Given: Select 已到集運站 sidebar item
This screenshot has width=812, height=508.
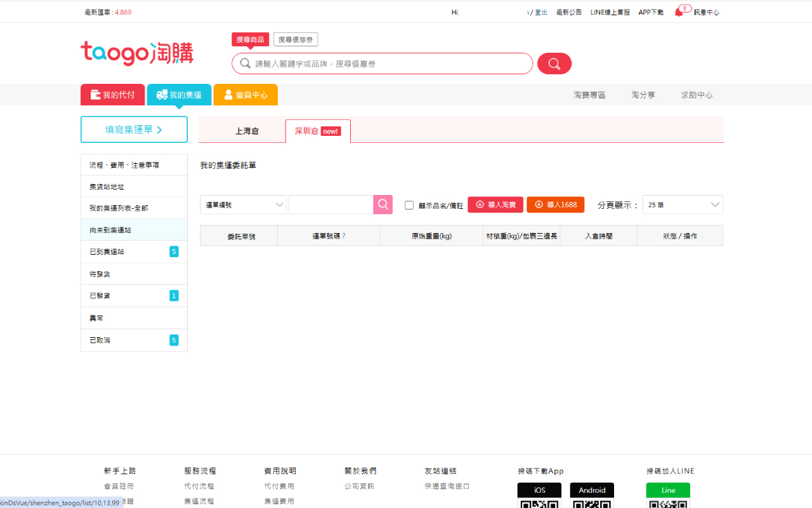Looking at the screenshot, I should click(x=134, y=252).
